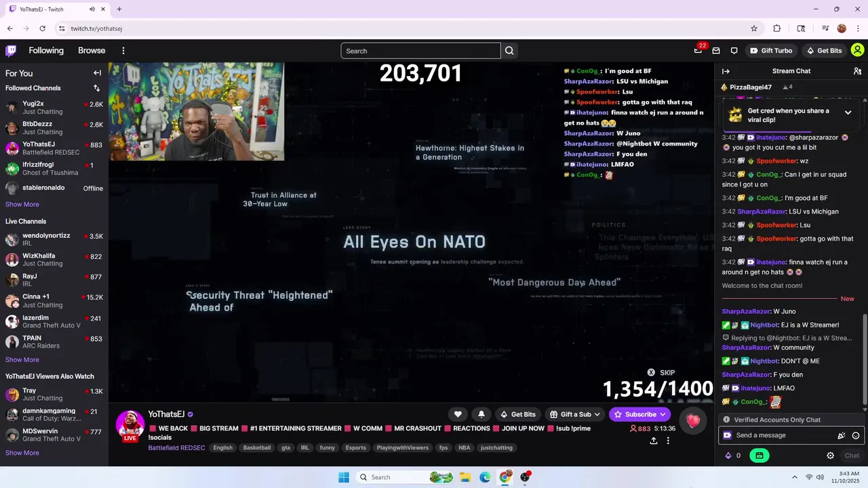Open WizKhalifa live channel
Image resolution: width=868 pixels, height=488 pixels.
(x=54, y=260)
